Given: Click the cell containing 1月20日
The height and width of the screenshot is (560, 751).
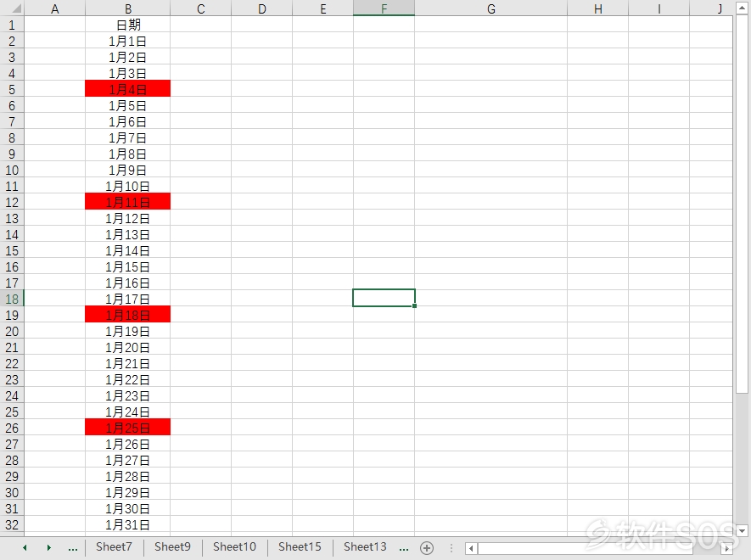Looking at the screenshot, I should pyautogui.click(x=128, y=347).
